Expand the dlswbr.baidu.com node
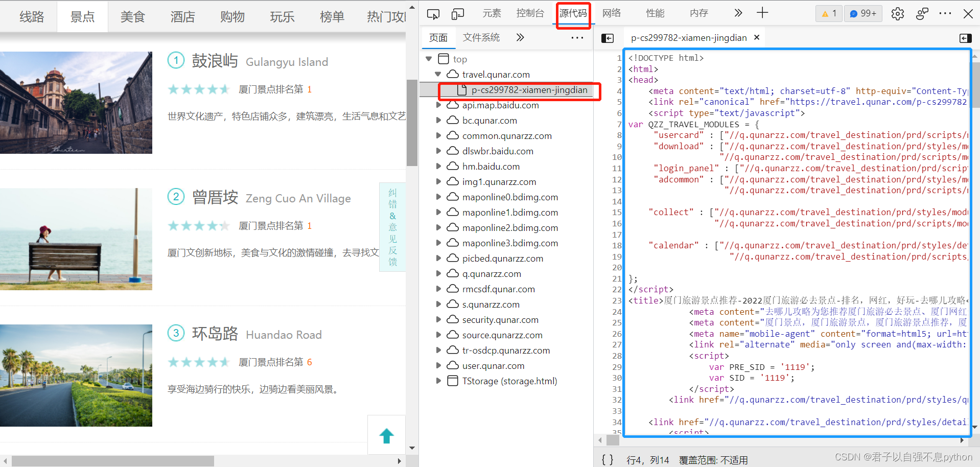Screen dimensions: 980x467 click(x=438, y=151)
